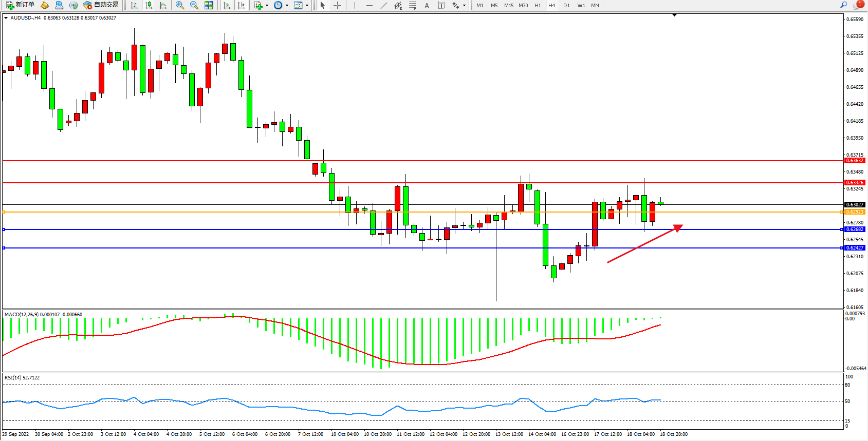Viewport: 868px width, 441px height.
Task: Open the search magnifier at top right
Action: click(843, 5)
